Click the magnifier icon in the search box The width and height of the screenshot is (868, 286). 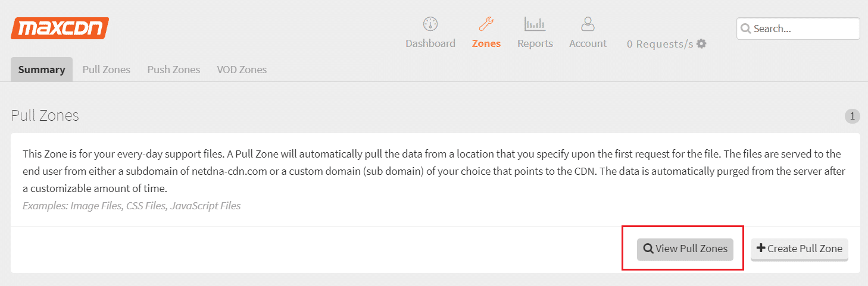coord(747,29)
